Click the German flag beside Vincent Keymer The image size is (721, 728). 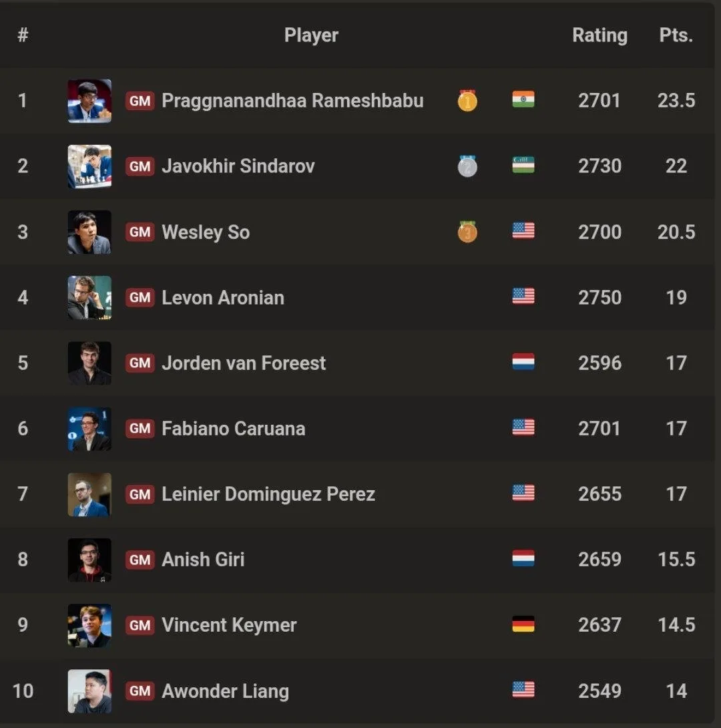point(523,624)
